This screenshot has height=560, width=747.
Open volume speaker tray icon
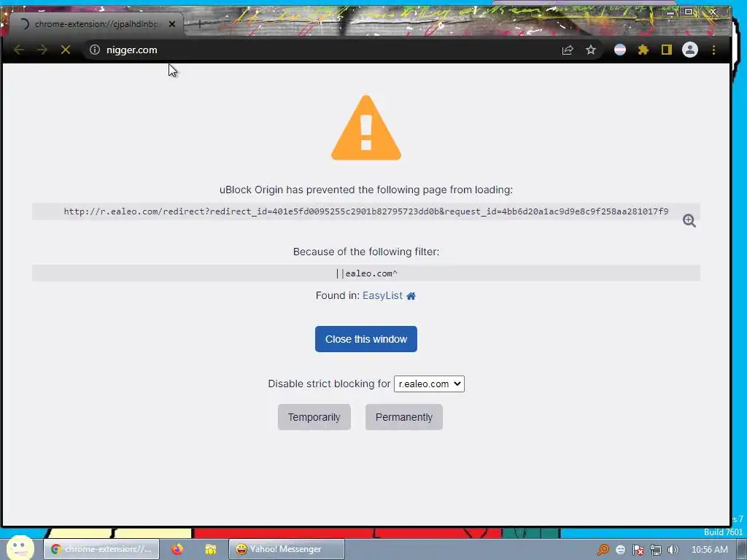(673, 550)
